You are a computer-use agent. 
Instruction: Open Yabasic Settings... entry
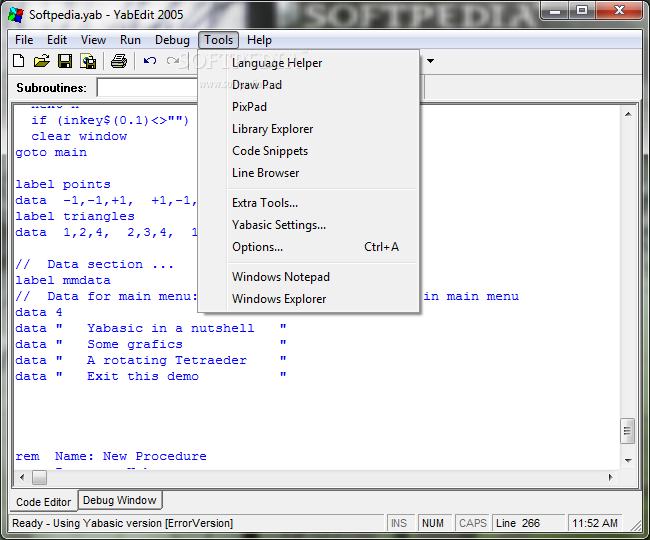tap(309, 225)
